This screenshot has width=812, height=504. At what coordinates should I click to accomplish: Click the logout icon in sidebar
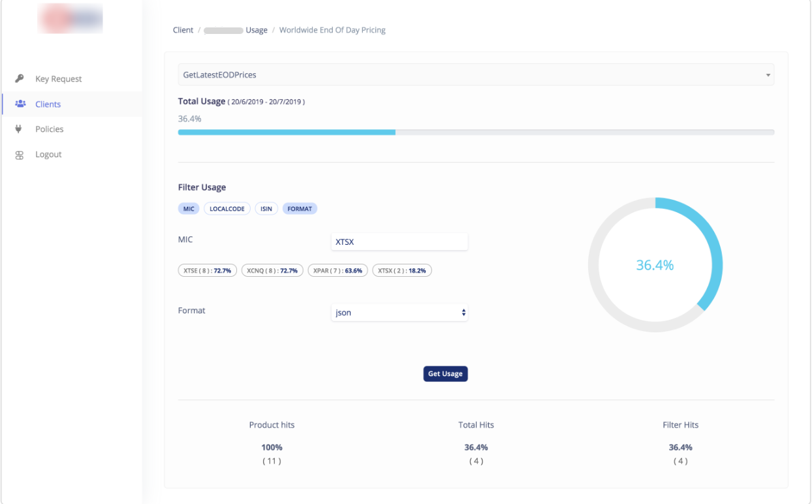coord(20,155)
